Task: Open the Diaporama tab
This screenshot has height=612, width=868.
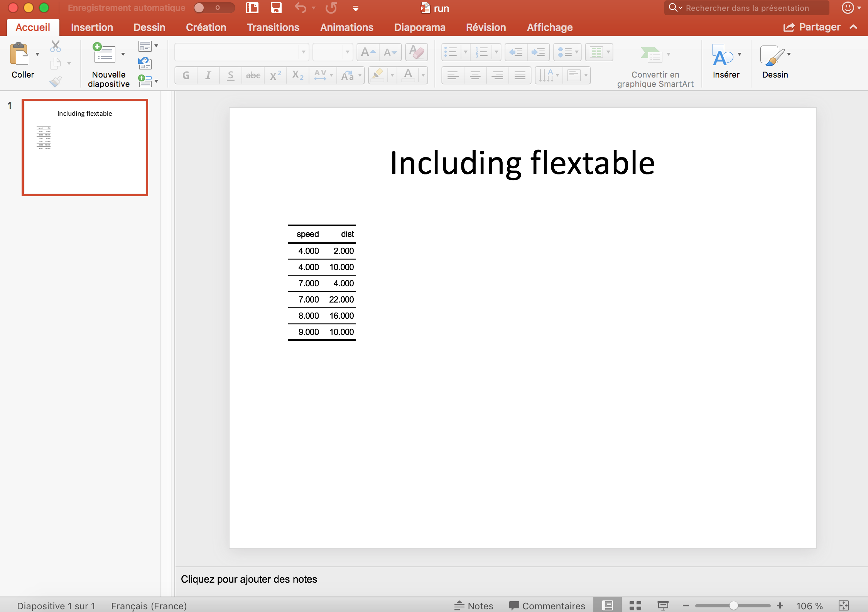Action: (x=420, y=27)
